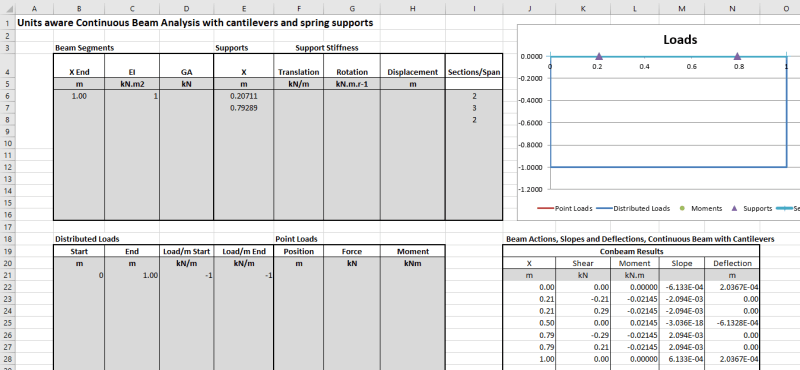Click the 'Rotation' header cell
This screenshot has width=800, height=370.
pos(352,72)
